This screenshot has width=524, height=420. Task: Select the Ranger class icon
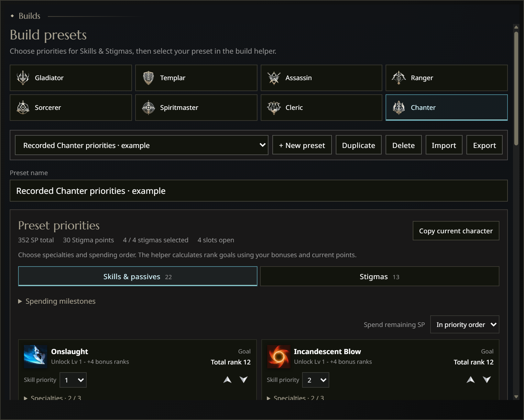pyautogui.click(x=399, y=78)
